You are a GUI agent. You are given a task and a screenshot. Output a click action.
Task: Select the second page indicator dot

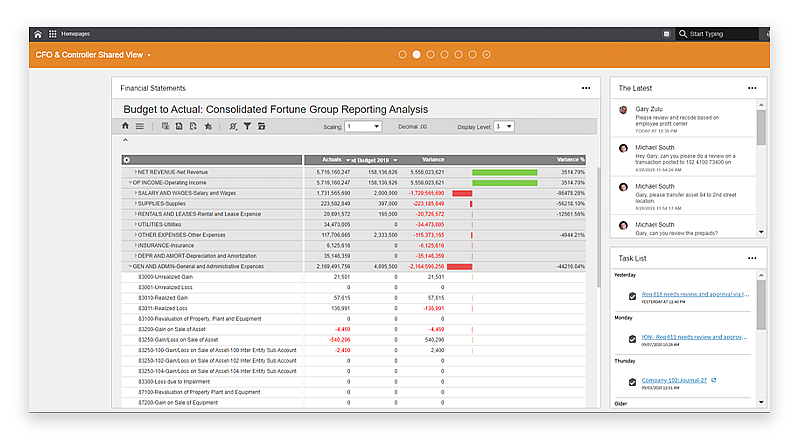coord(416,55)
